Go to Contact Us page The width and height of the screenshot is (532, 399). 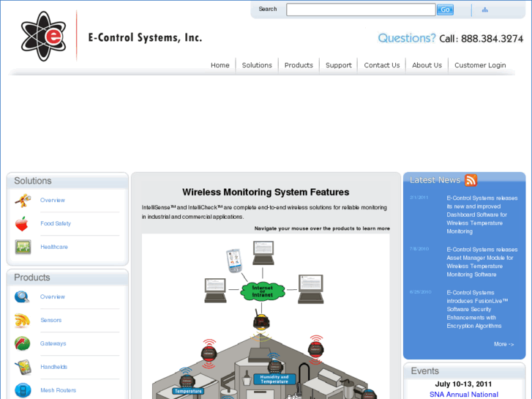click(382, 65)
